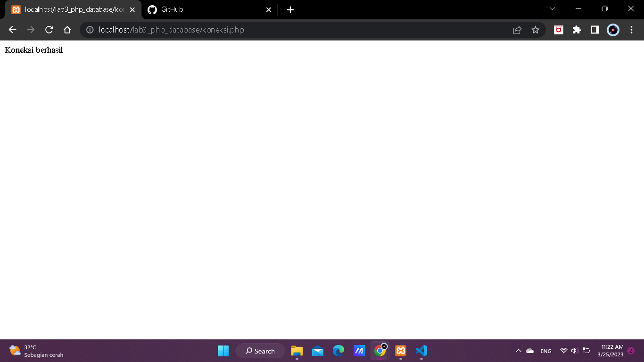View site information in the address bar
Image resolution: width=644 pixels, height=362 pixels.
[x=90, y=29]
